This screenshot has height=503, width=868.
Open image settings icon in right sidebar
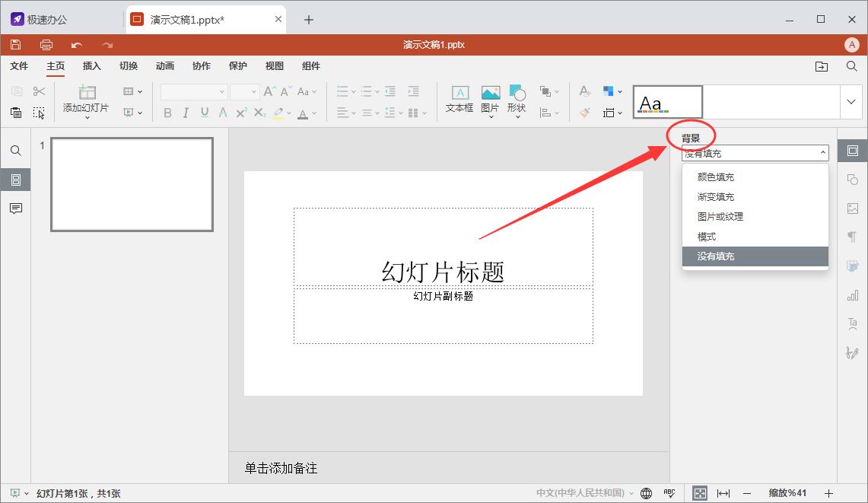[x=853, y=209]
